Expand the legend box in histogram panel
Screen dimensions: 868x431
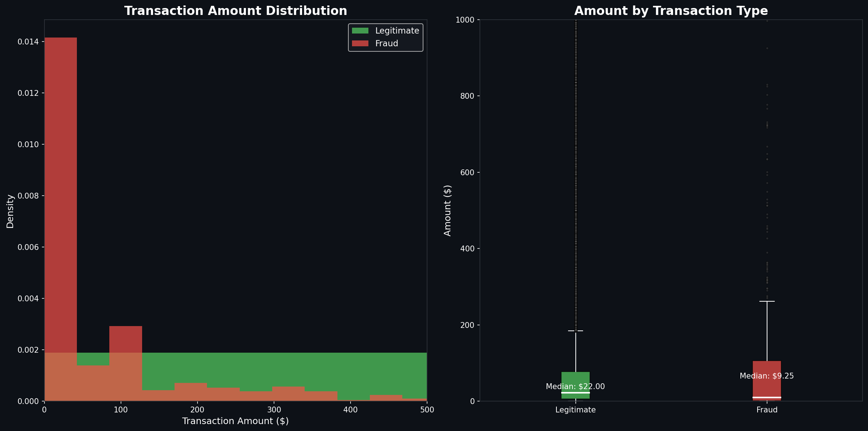pyautogui.click(x=385, y=37)
